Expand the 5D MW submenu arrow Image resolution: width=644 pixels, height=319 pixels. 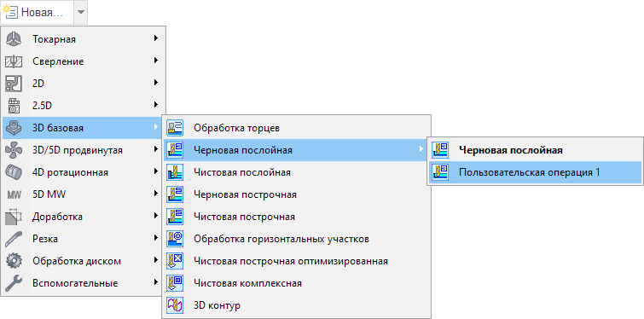point(155,194)
